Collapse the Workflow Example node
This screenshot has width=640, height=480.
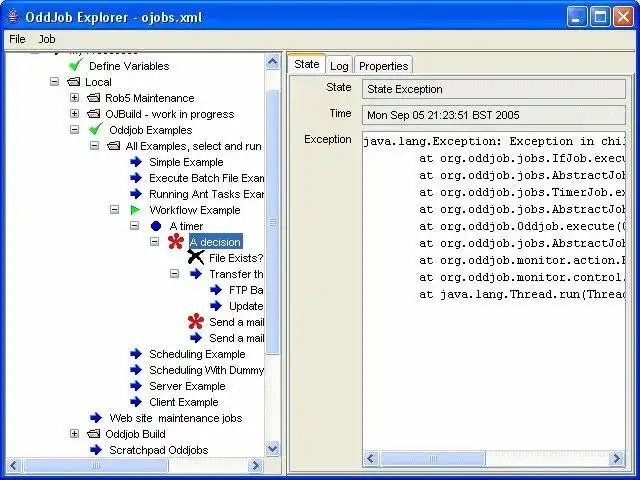(x=114, y=209)
